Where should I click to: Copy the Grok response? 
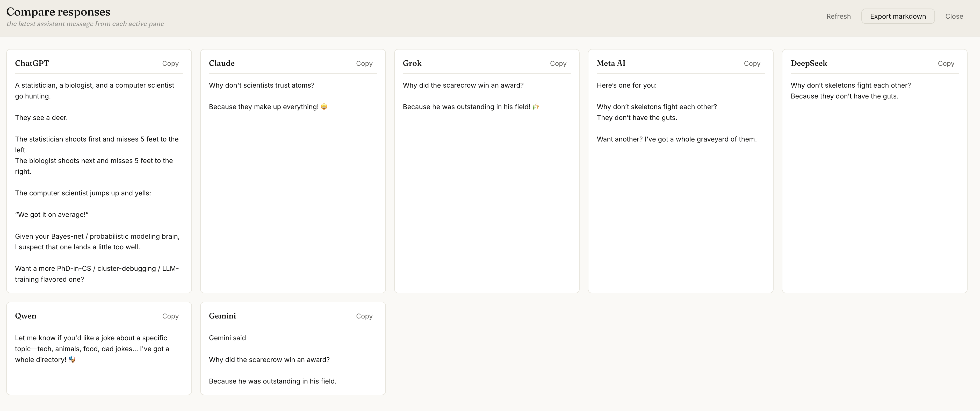pyautogui.click(x=558, y=63)
